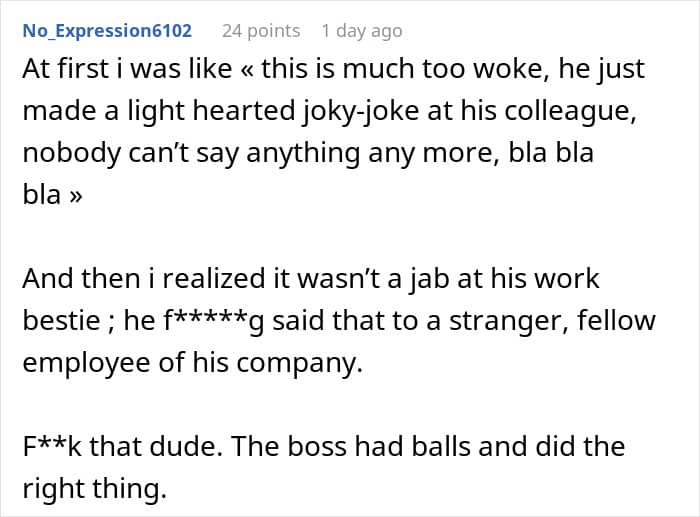
Task: Open the No_Expression6102 user profile
Action: click(x=107, y=30)
